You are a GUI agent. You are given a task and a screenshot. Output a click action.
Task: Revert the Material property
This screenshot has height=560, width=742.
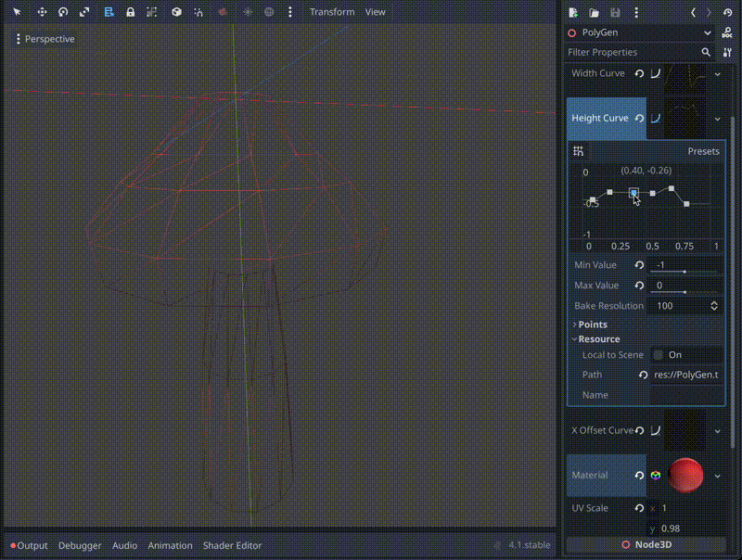(x=639, y=476)
